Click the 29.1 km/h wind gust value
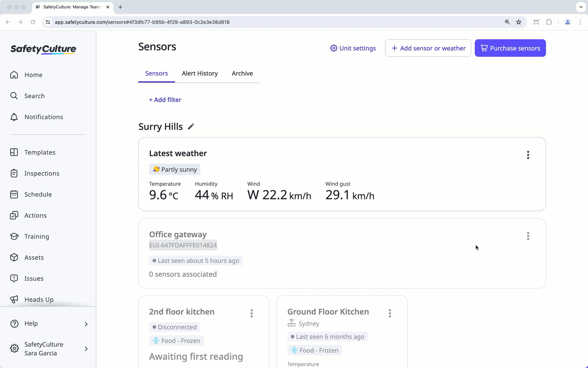Image resolution: width=588 pixels, height=368 pixels. (x=350, y=195)
